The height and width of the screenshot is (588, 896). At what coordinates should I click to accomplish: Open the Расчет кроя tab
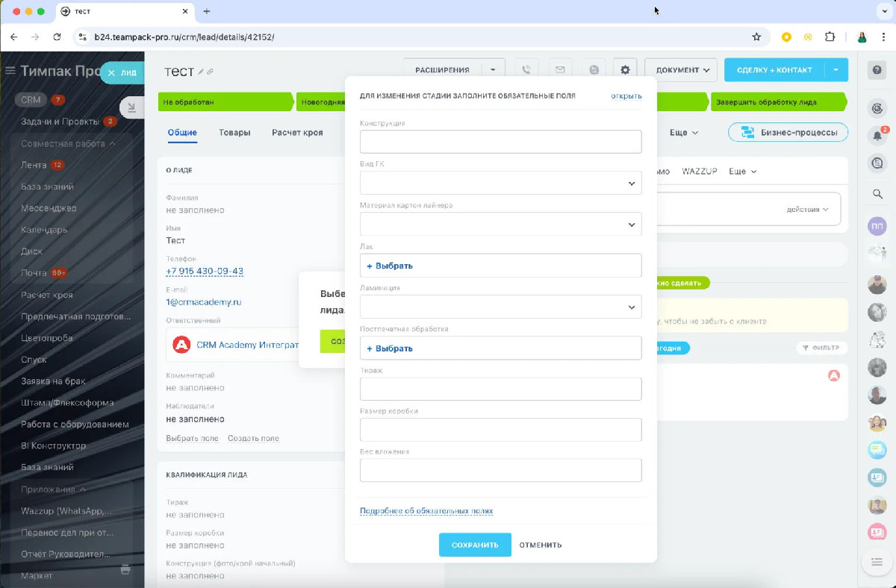[297, 132]
